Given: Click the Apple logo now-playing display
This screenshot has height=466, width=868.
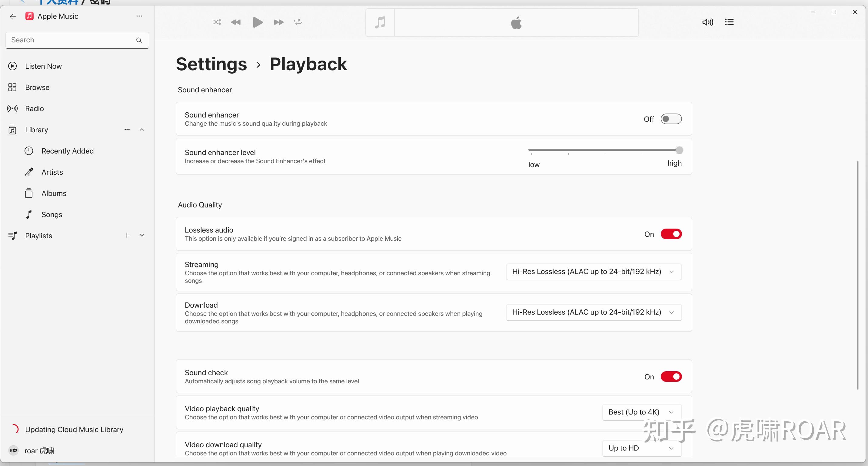Looking at the screenshot, I should [516, 23].
